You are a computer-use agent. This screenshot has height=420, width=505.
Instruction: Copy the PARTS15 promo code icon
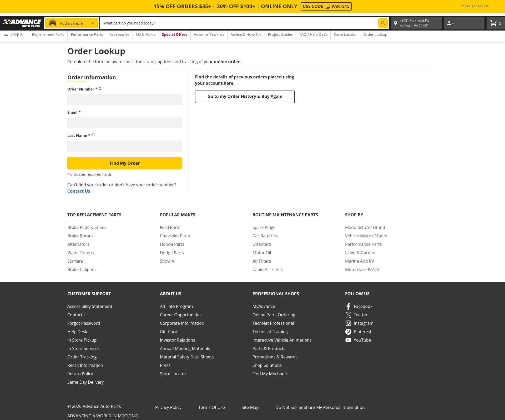click(328, 6)
